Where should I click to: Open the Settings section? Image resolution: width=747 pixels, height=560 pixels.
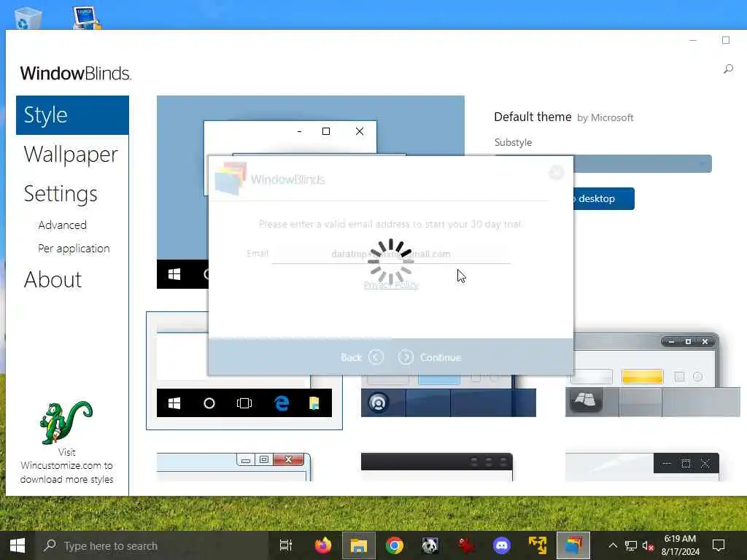click(61, 194)
